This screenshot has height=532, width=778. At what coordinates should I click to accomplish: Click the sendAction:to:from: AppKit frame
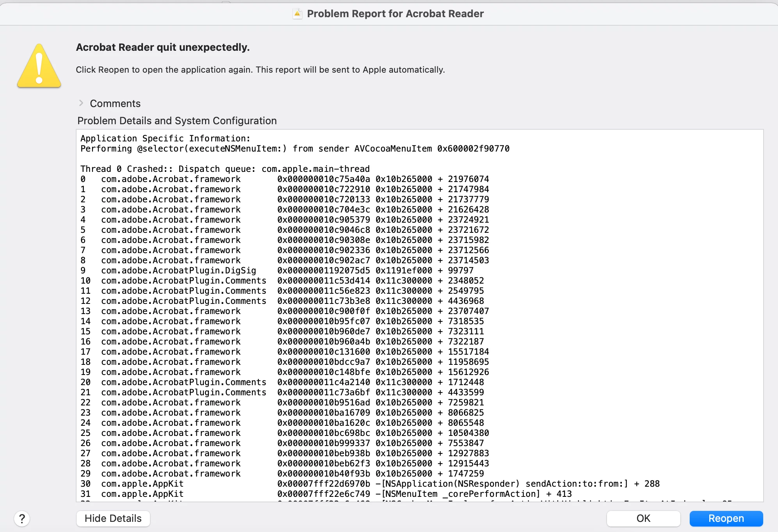pyautogui.click(x=370, y=484)
